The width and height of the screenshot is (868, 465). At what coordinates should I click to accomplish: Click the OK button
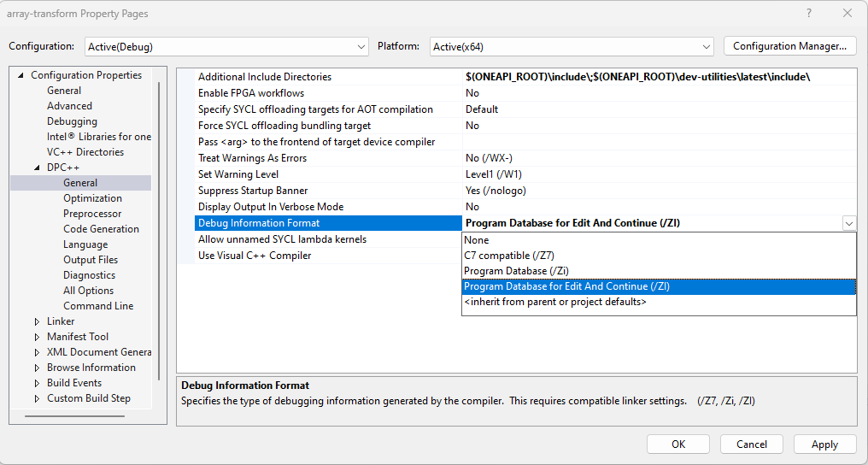tap(678, 444)
